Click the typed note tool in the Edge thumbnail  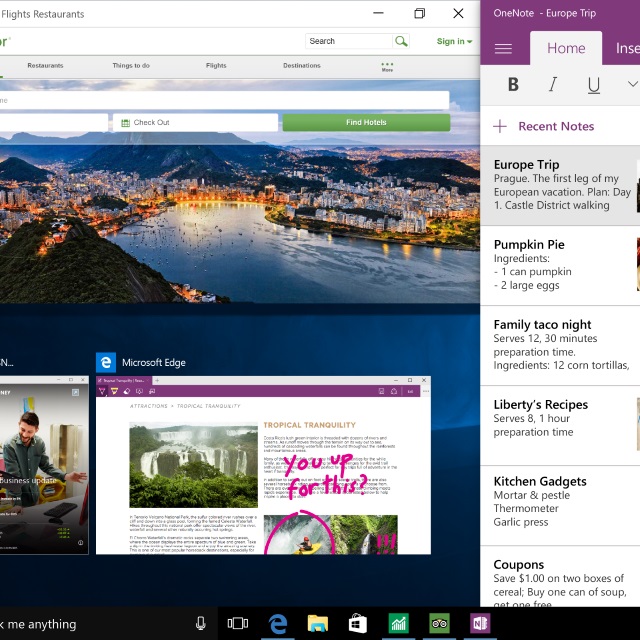coord(139,391)
